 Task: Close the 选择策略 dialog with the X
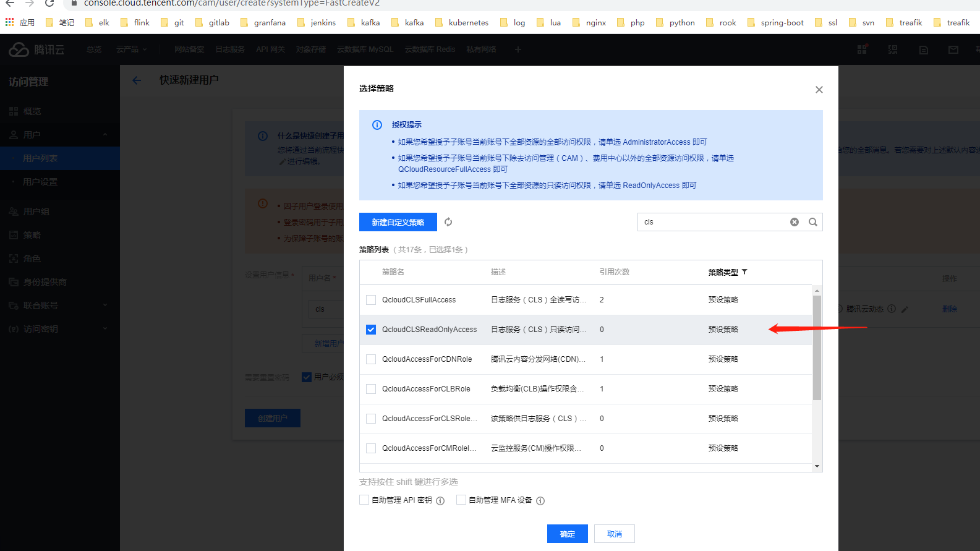coord(819,90)
